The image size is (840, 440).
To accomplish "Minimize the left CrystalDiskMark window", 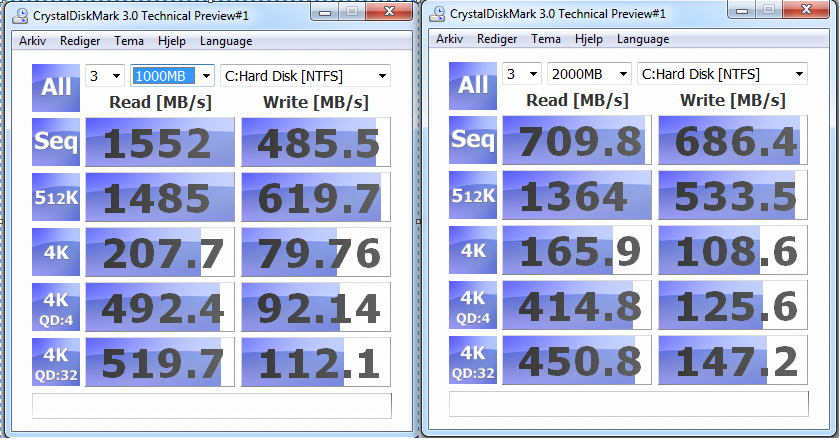I will click(x=324, y=12).
